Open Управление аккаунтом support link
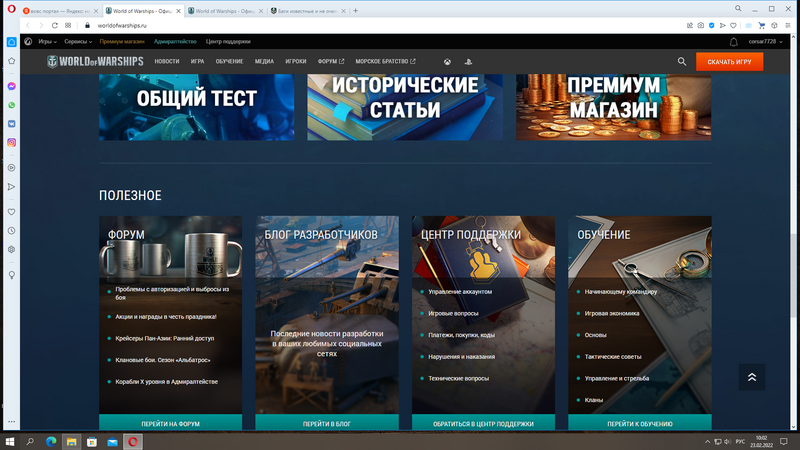Image resolution: width=800 pixels, height=450 pixels. pos(460,292)
